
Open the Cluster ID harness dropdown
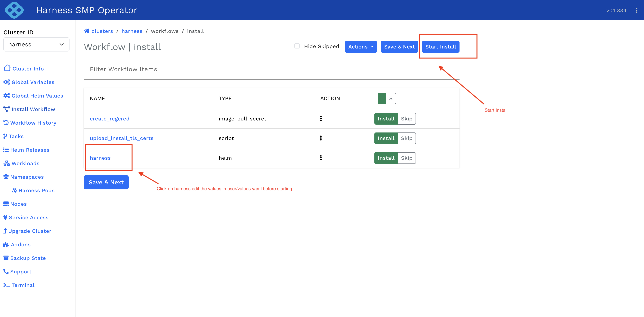coord(36,44)
